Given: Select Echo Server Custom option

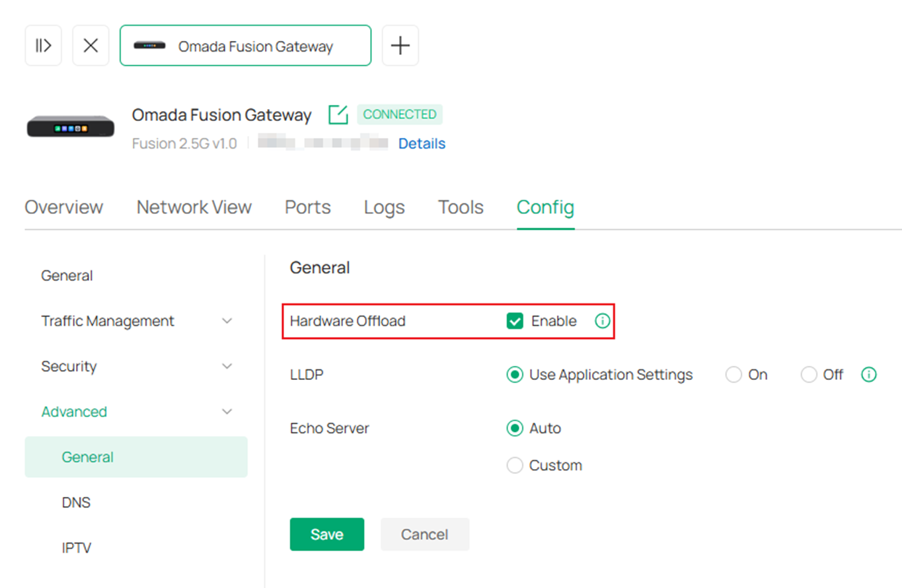Looking at the screenshot, I should pyautogui.click(x=514, y=465).
